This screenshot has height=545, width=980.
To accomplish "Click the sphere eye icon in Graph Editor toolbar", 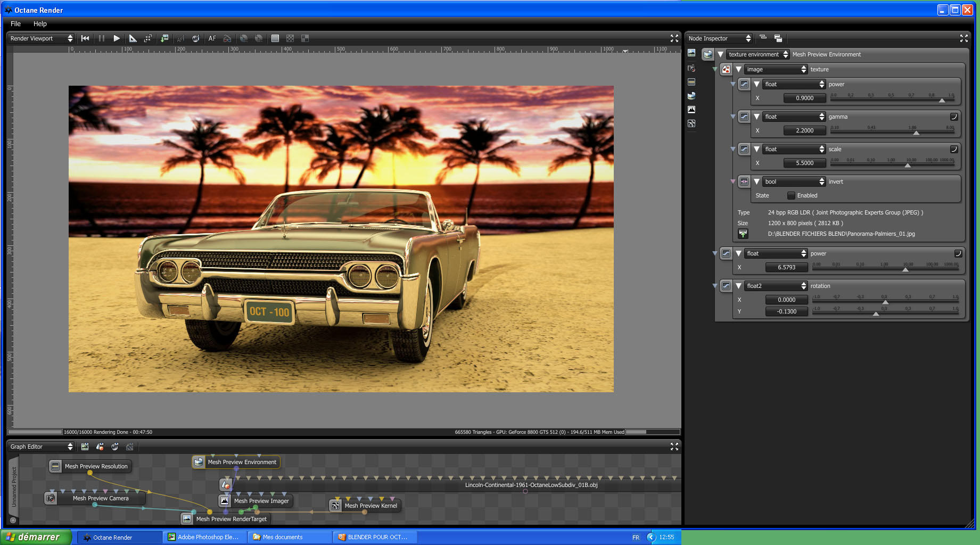I will pos(114,447).
